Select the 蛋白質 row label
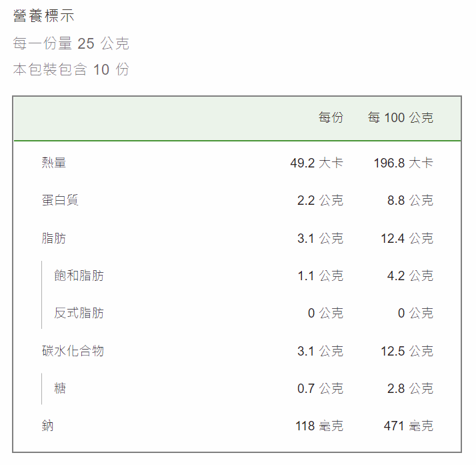Screen dimensions: 476x465 (x=60, y=200)
